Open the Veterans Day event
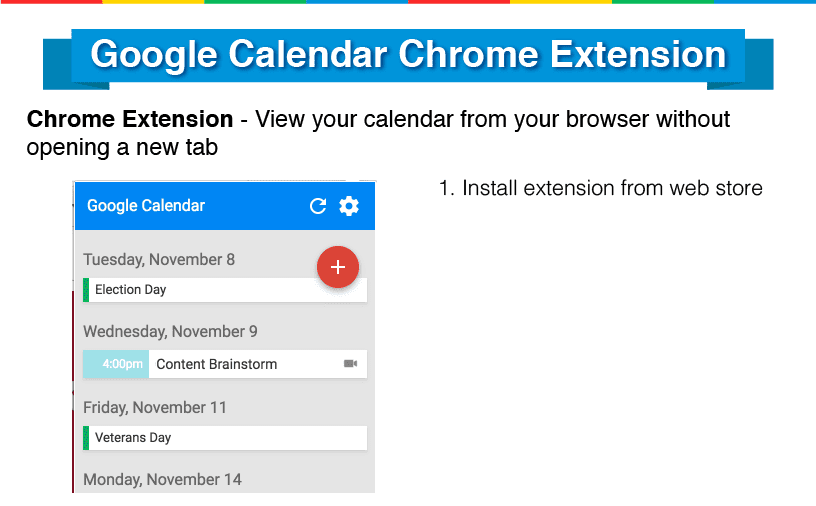 pyautogui.click(x=225, y=438)
